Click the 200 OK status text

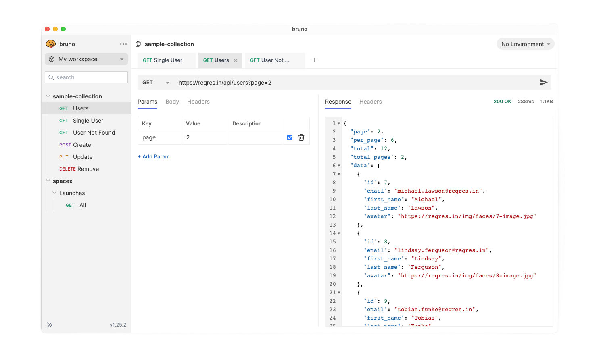[502, 102]
